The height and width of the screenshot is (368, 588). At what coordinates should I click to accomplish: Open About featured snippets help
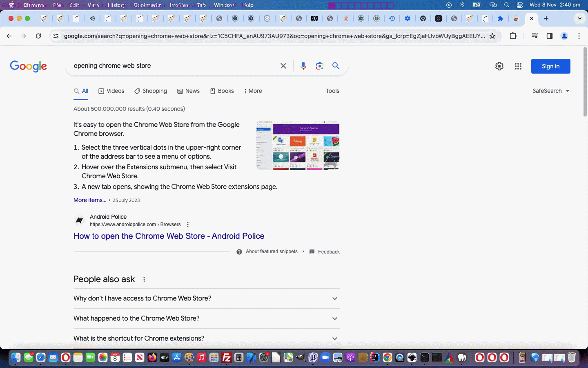[267, 252]
